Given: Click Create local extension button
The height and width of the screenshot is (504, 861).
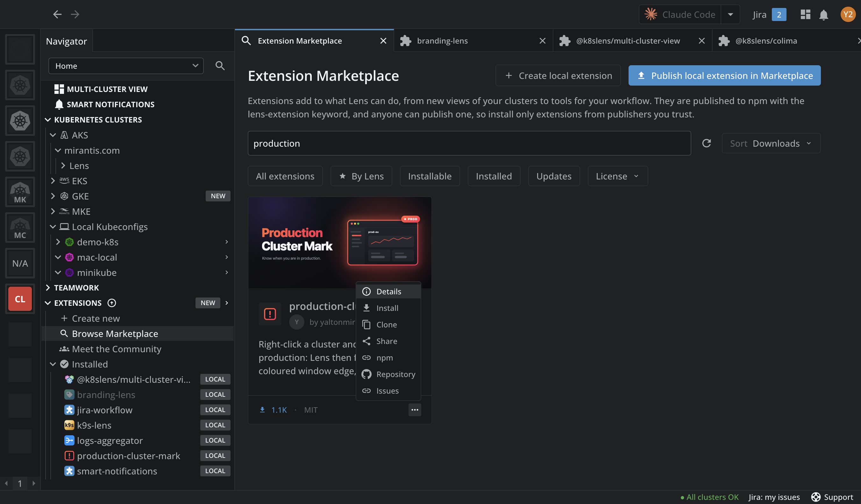Looking at the screenshot, I should point(558,75).
